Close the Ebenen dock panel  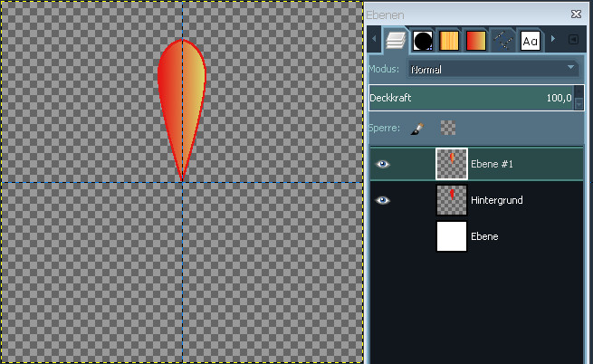click(x=576, y=14)
